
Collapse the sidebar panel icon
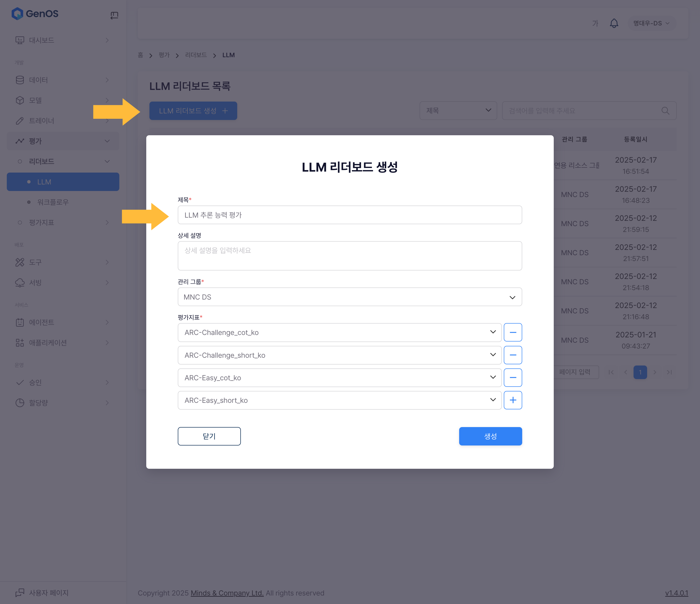click(x=114, y=15)
